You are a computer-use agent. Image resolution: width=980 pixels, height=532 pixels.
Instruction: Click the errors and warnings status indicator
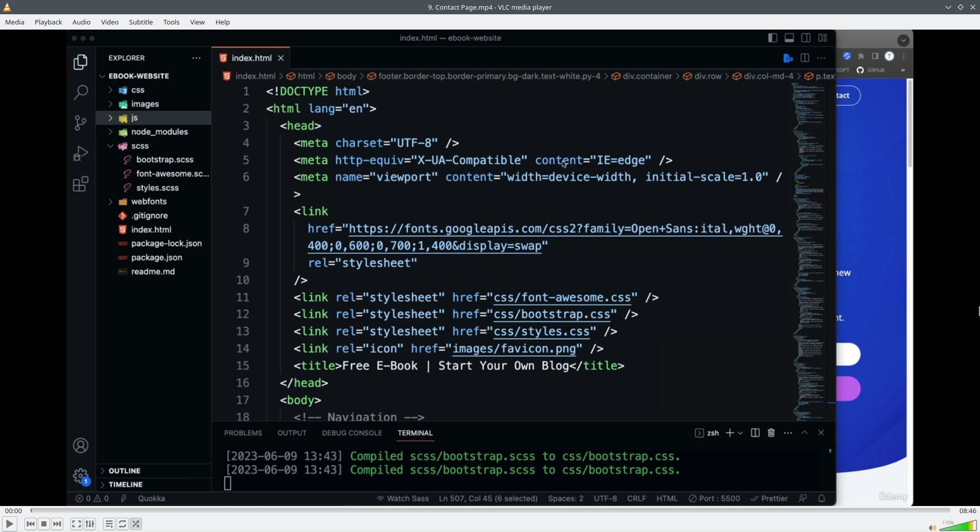pyautogui.click(x=92, y=498)
